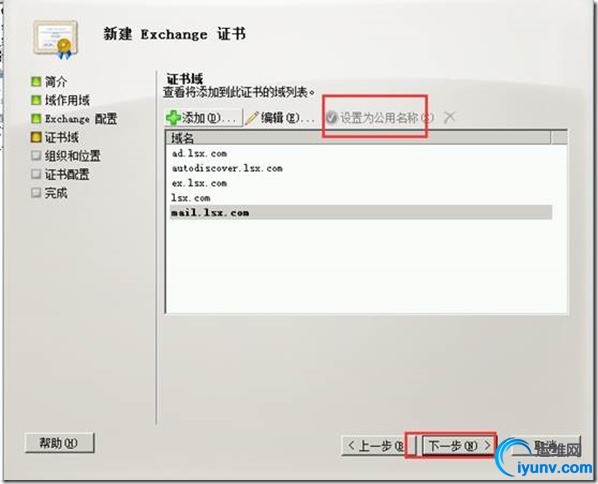598x484 pixels.
Task: Click the green 简介 step indicator
Action: [36, 81]
